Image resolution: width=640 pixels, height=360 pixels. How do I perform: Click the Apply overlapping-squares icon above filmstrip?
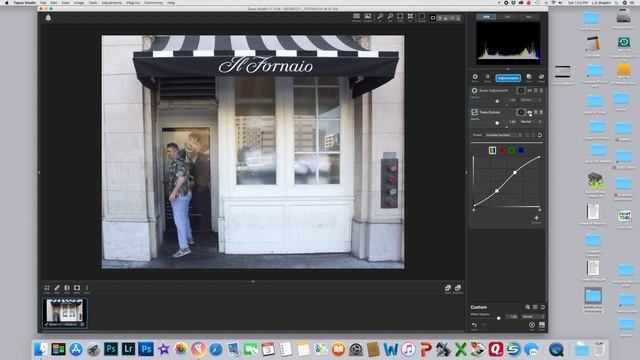point(448,289)
